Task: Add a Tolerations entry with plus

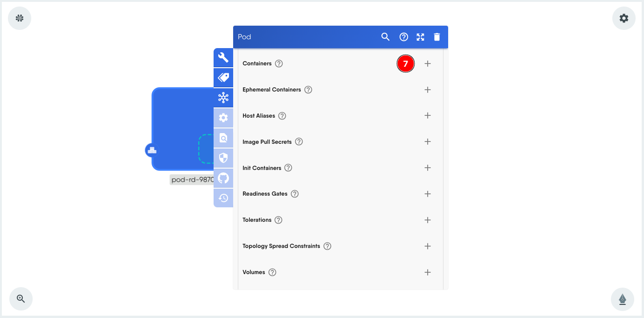Action: (x=428, y=220)
